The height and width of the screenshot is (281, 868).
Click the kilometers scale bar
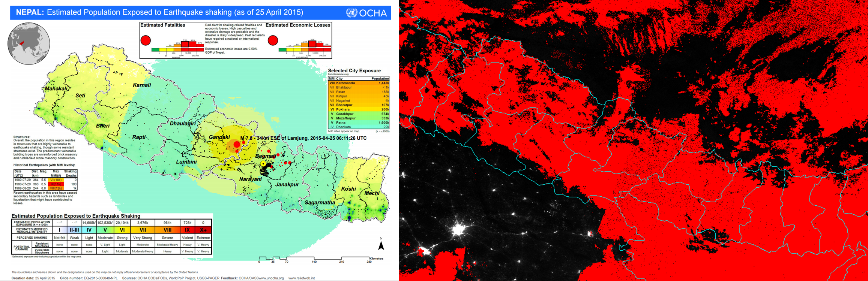click(x=321, y=259)
